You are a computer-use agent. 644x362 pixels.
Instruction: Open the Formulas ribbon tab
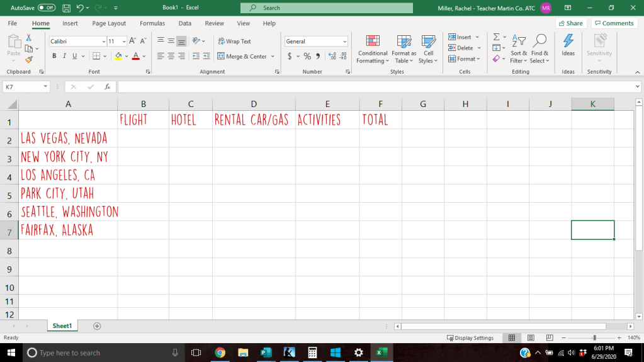pos(152,23)
